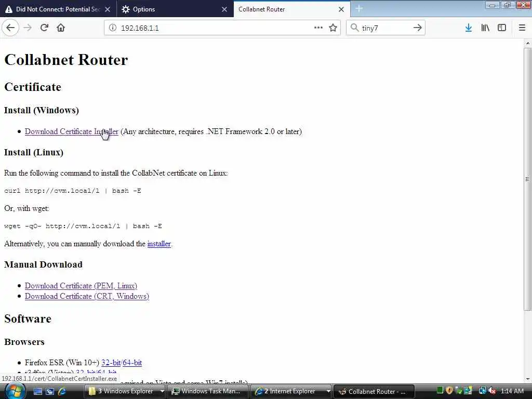Viewport: 532px width, 399px height.
Task: Click the forward navigation arrow
Action: [x=28, y=28]
